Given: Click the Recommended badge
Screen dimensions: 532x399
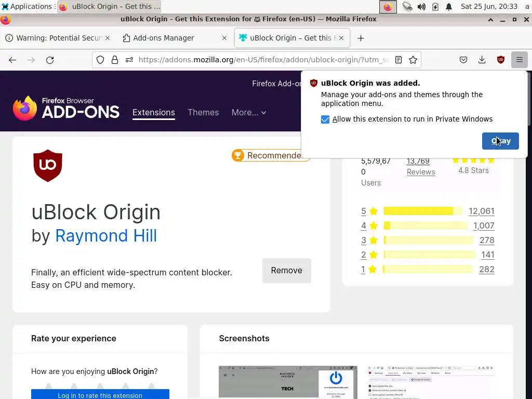Looking at the screenshot, I should (271, 155).
